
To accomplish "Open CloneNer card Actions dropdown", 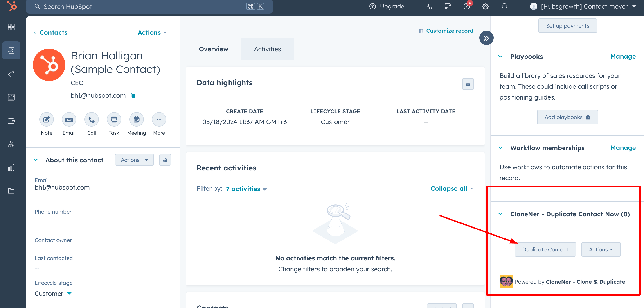I will coord(601,249).
